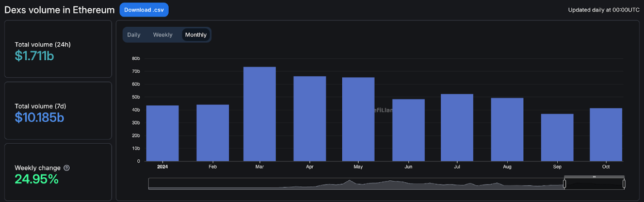Click the October volume bar
The height and width of the screenshot is (202, 644).
pos(606,134)
